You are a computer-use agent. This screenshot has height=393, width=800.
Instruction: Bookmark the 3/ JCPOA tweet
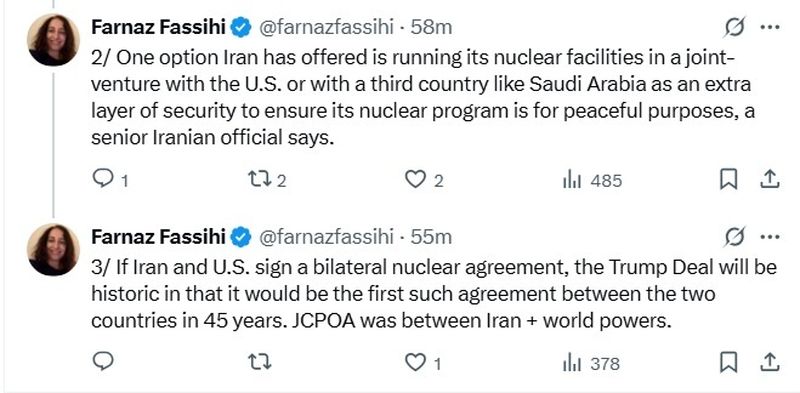pos(728,362)
